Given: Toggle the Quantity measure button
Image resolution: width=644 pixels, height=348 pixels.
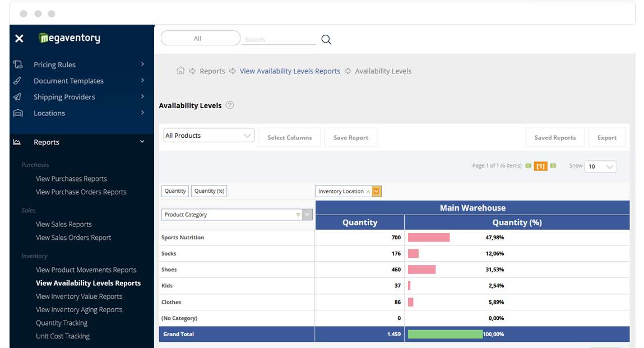Looking at the screenshot, I should point(175,191).
